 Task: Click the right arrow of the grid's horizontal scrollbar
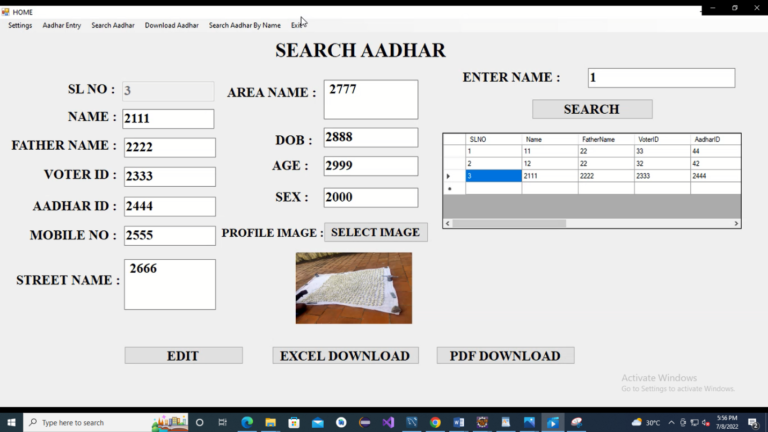[737, 224]
